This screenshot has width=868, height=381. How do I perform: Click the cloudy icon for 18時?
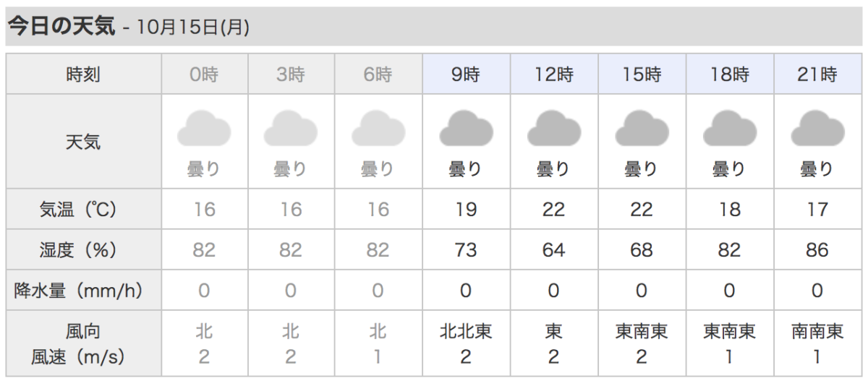[730, 129]
